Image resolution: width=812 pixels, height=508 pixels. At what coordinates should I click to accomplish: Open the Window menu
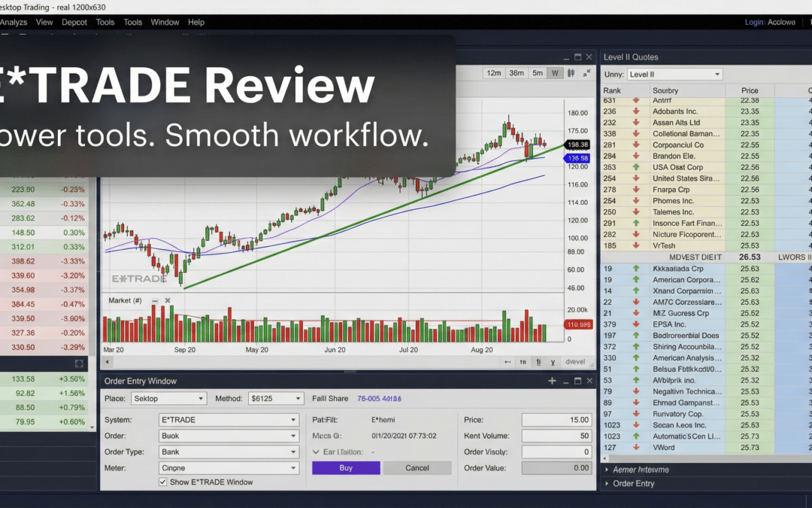coord(165,23)
